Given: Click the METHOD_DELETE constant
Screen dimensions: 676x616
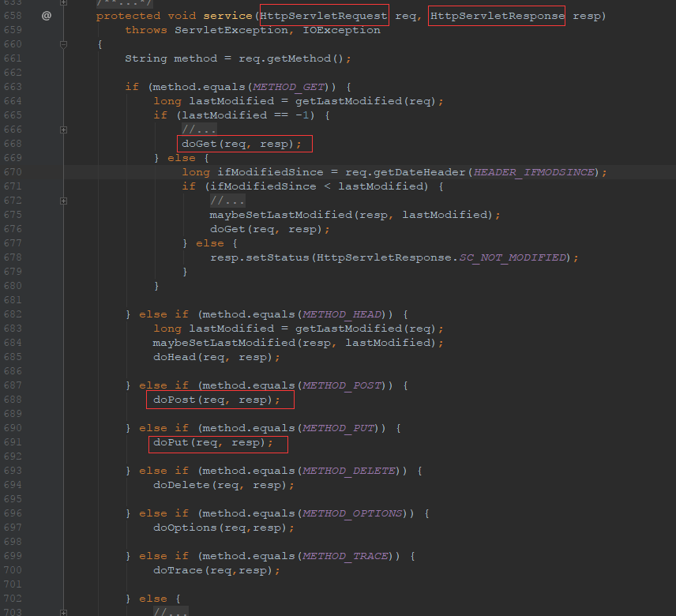Looking at the screenshot, I should coord(349,471).
